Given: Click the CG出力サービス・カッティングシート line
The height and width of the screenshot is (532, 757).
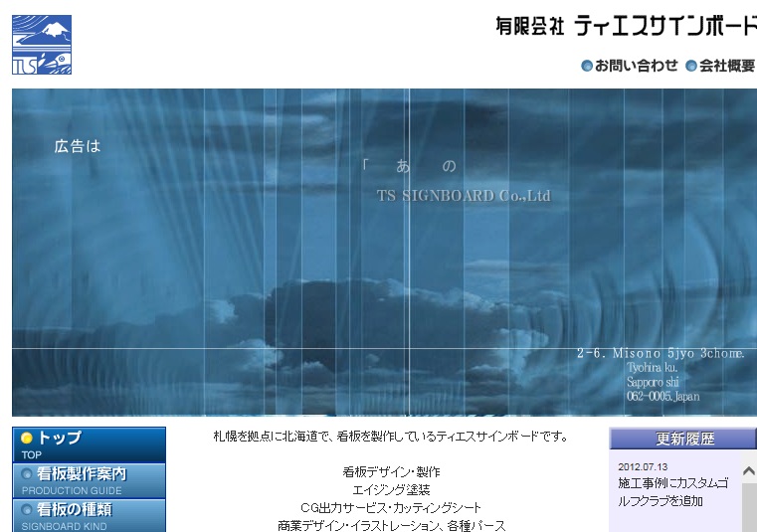Looking at the screenshot, I should click(391, 507).
